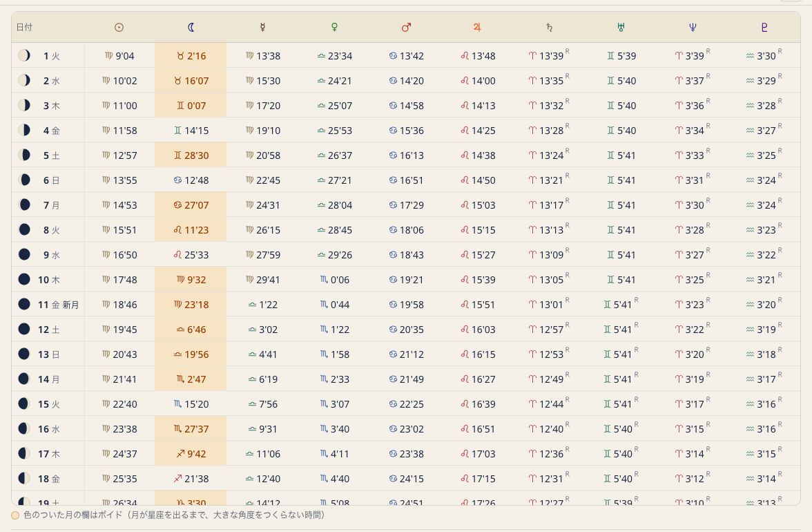
Task: Select Neptune cell 3'39 on 1 火
Action: [693, 55]
